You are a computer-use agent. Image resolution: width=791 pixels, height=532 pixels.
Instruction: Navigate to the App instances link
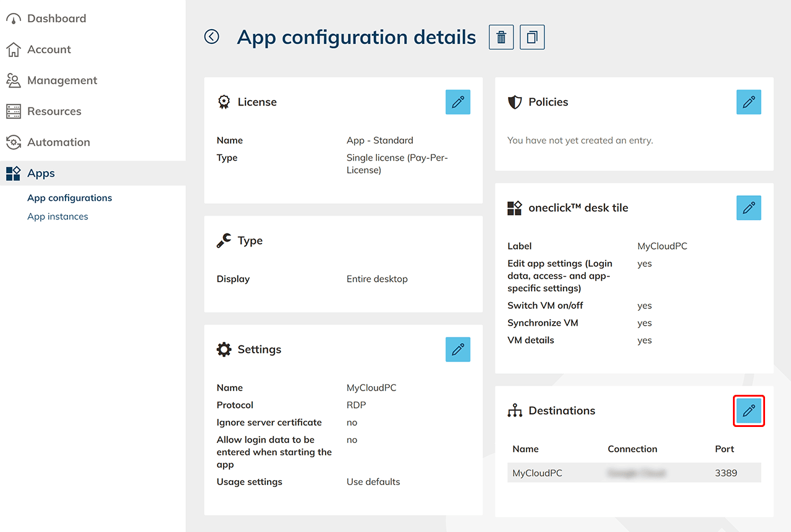click(x=57, y=216)
